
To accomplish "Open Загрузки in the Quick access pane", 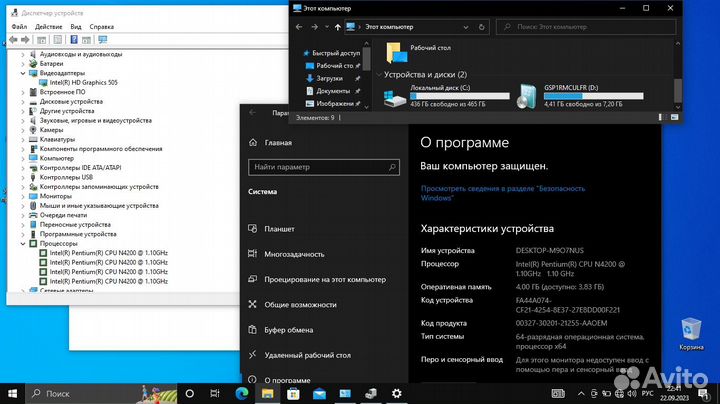I will coord(329,77).
